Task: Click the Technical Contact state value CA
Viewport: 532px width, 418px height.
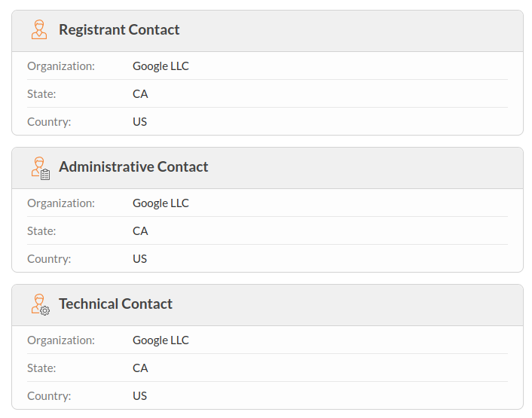Action: pyautogui.click(x=140, y=368)
